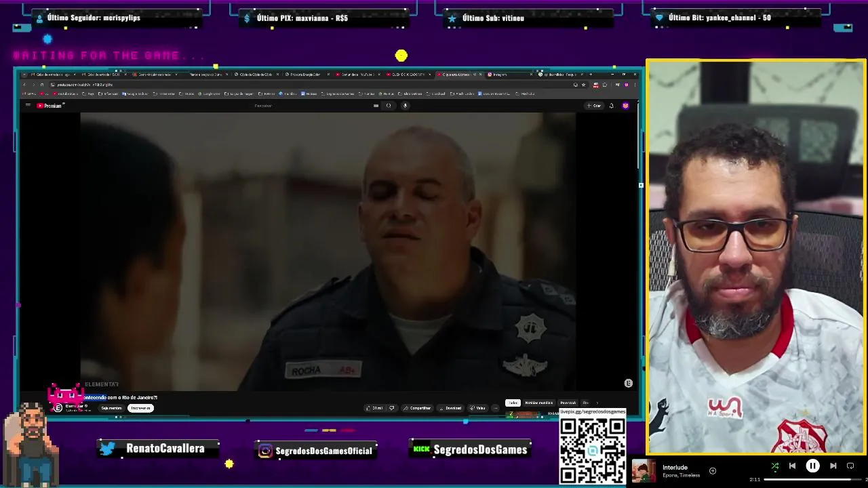Click the YouTube video player

(x=328, y=251)
